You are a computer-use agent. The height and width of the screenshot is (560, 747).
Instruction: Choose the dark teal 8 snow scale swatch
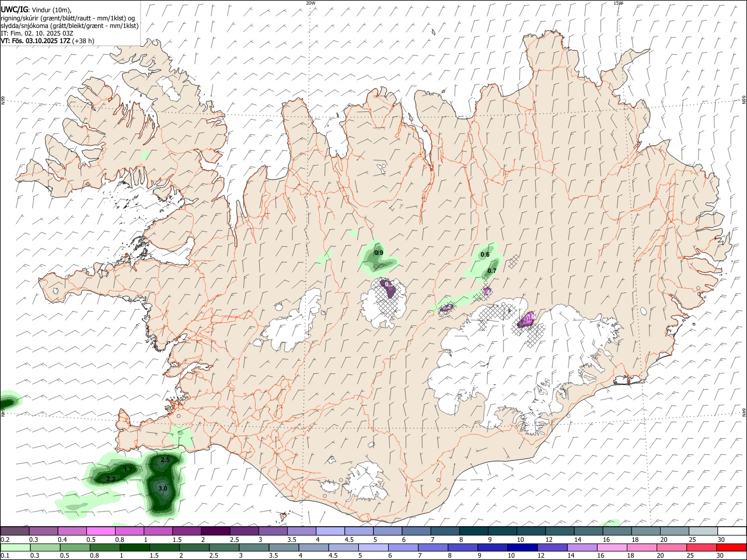pos(474,531)
